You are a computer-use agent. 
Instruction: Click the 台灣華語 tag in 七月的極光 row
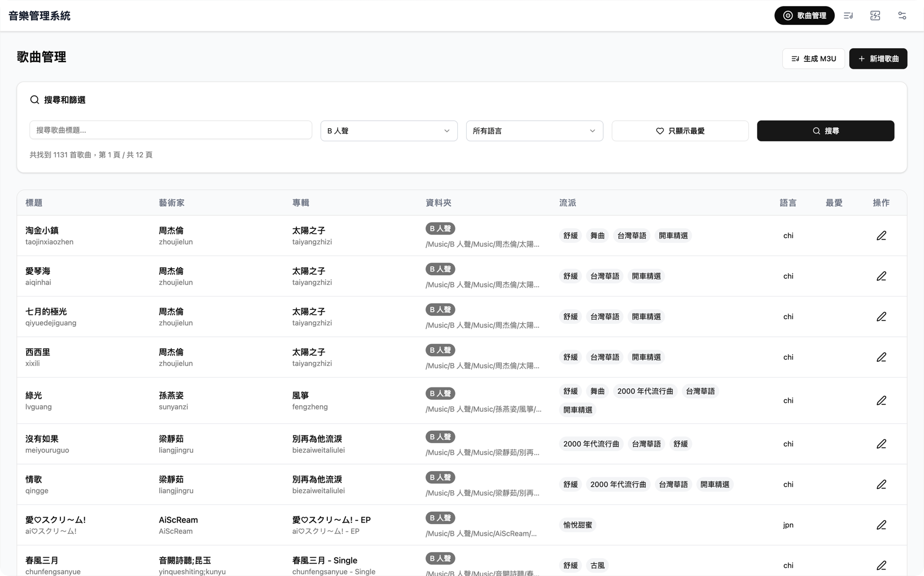tap(605, 317)
